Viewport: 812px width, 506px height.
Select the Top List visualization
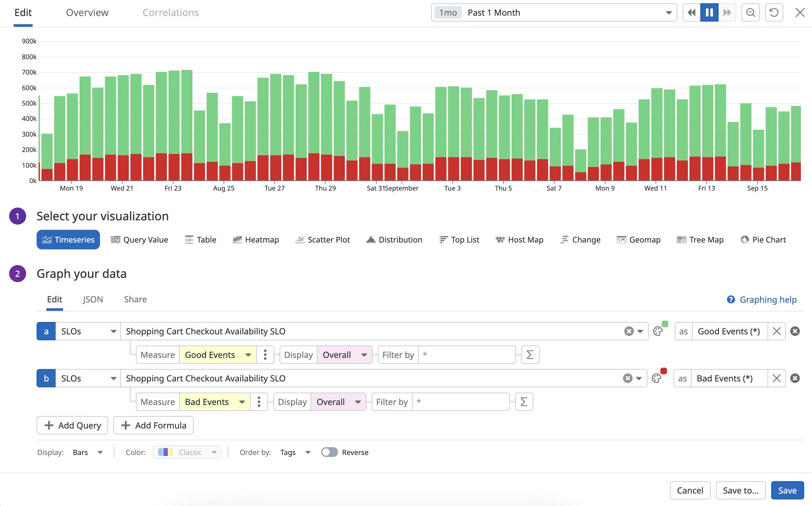459,240
